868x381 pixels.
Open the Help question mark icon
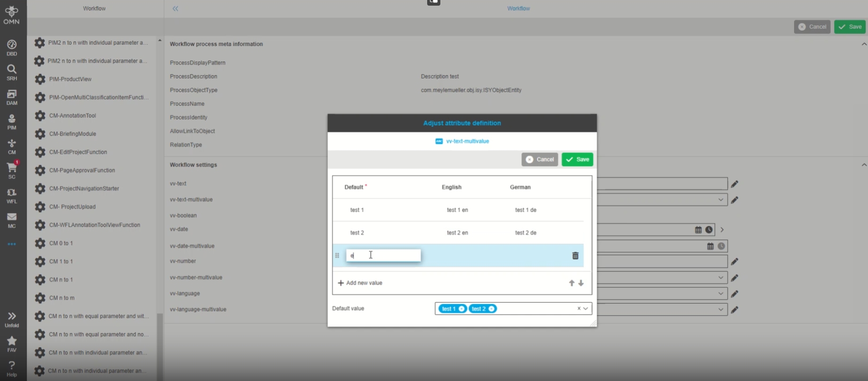click(x=12, y=368)
